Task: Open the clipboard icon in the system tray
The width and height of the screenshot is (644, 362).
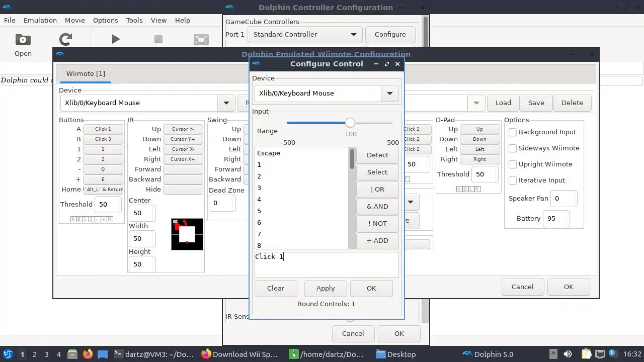Action: point(586,354)
